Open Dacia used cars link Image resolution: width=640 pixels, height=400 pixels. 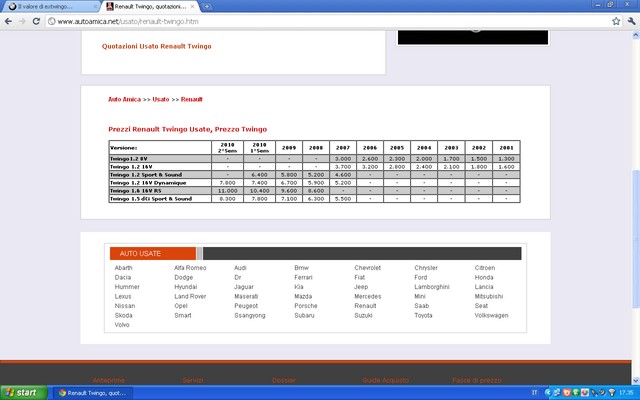123,277
